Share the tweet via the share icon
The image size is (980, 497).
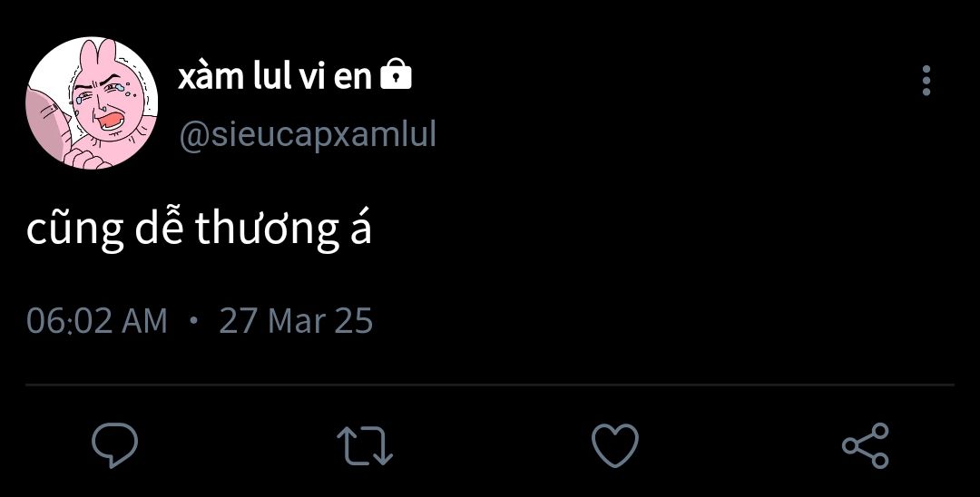click(x=866, y=445)
